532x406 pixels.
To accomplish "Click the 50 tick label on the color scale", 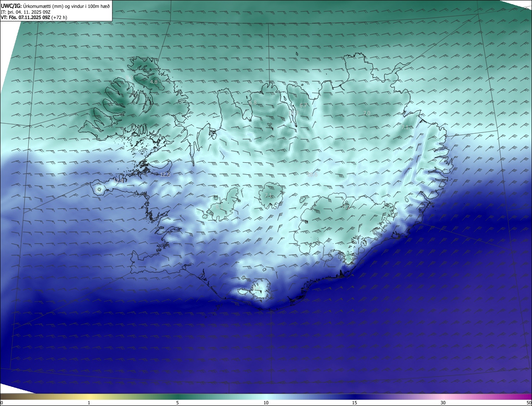I will coord(529,403).
